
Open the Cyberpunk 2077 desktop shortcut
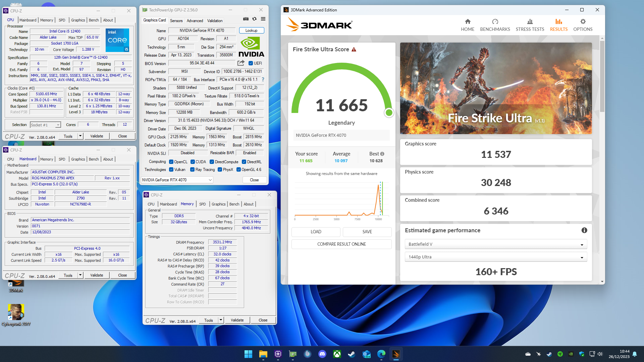pyautogui.click(x=16, y=315)
